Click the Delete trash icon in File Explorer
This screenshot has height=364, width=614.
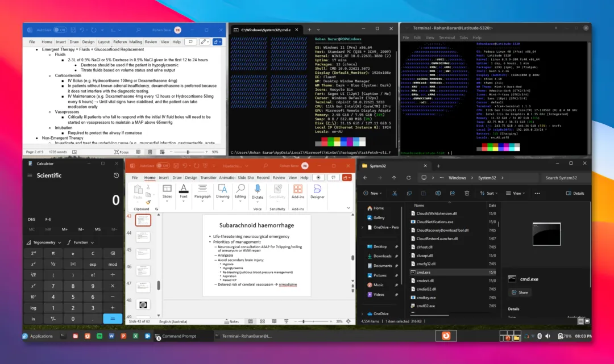(467, 193)
